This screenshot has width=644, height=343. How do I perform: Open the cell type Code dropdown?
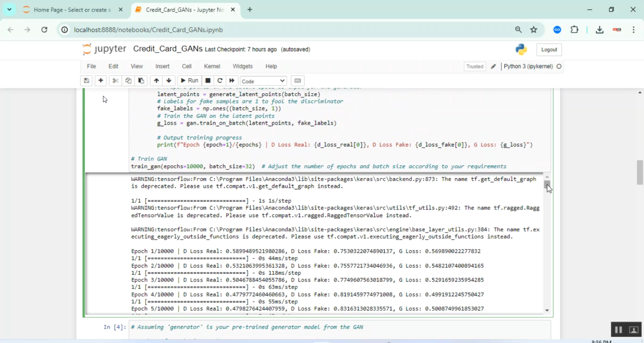pos(263,81)
